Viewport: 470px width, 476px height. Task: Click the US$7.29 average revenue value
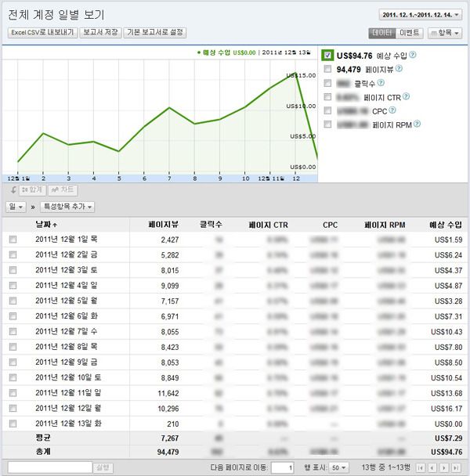(x=448, y=438)
